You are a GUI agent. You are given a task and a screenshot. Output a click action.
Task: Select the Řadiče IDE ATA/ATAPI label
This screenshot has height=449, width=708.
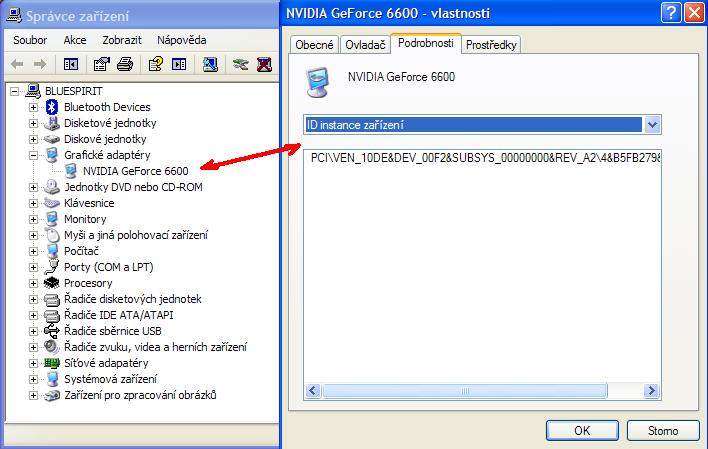point(119,315)
